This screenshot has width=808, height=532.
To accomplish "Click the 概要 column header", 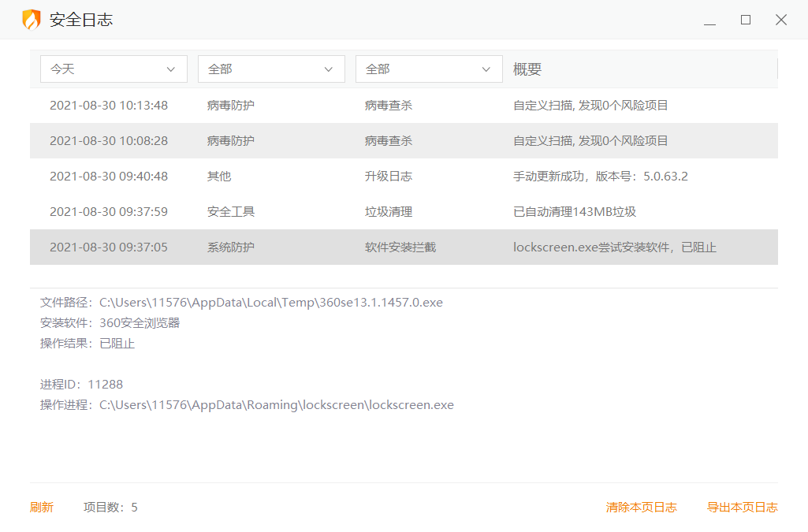I will [x=527, y=69].
